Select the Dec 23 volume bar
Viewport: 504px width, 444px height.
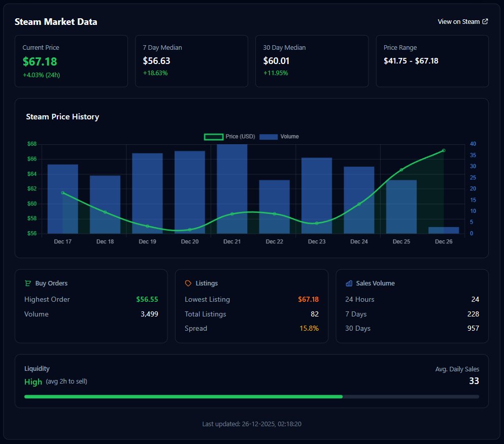317,196
